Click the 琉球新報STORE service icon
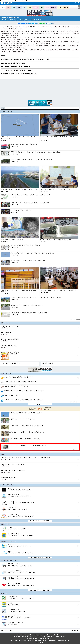 click(4, 516)
